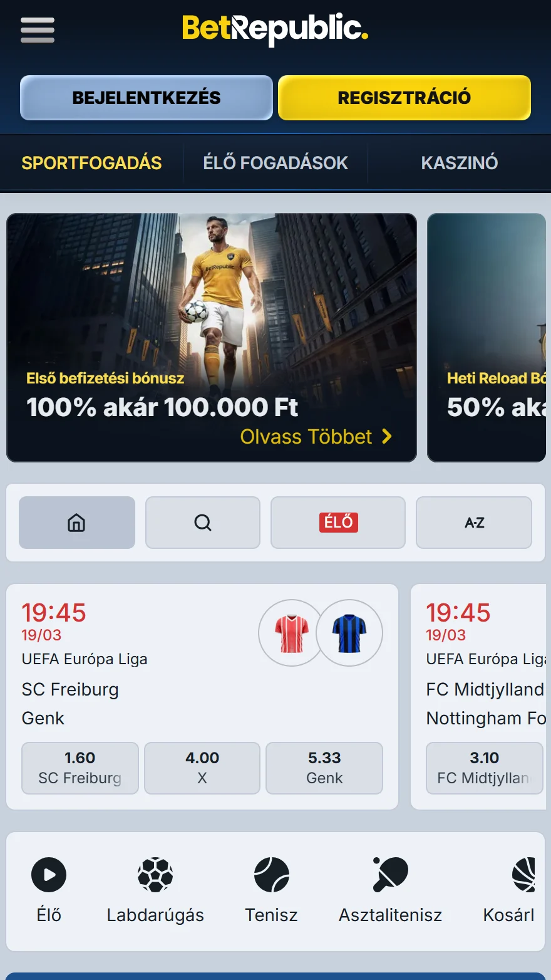551x980 pixels.
Task: Select the Asztalitenisz paddle icon
Action: point(390,875)
